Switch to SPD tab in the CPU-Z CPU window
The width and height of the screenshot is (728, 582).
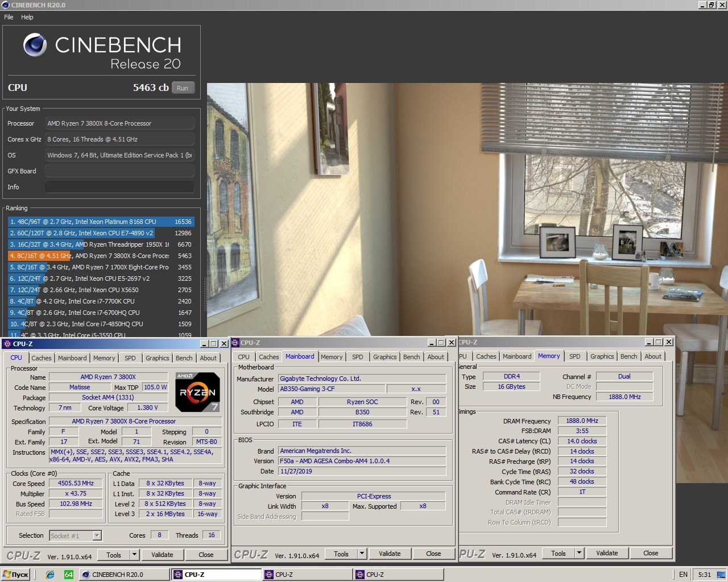tap(130, 358)
